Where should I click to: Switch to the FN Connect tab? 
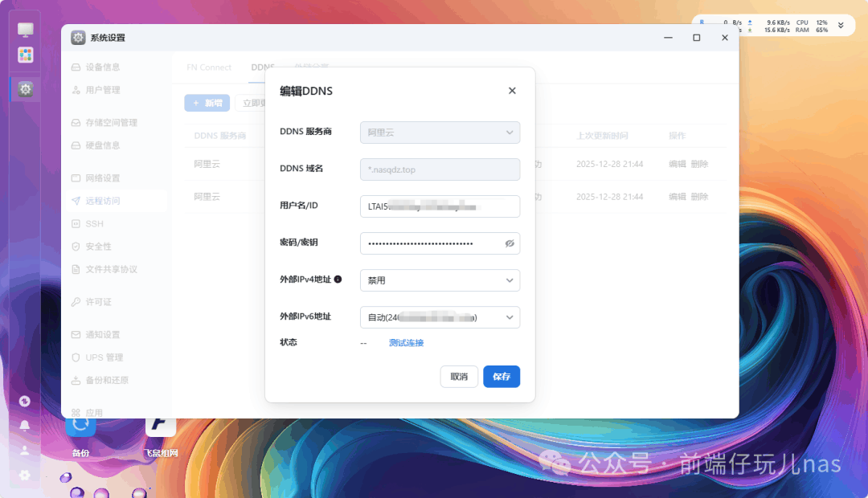pos(209,67)
